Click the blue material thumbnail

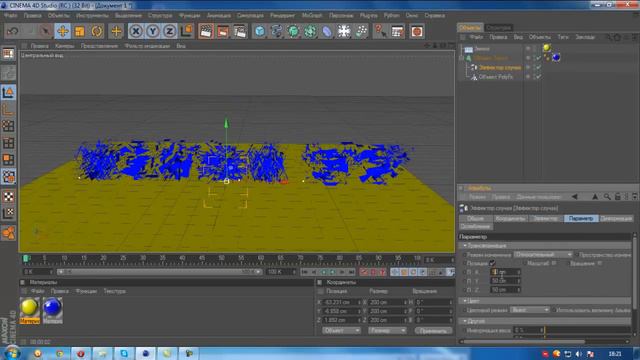click(52, 307)
